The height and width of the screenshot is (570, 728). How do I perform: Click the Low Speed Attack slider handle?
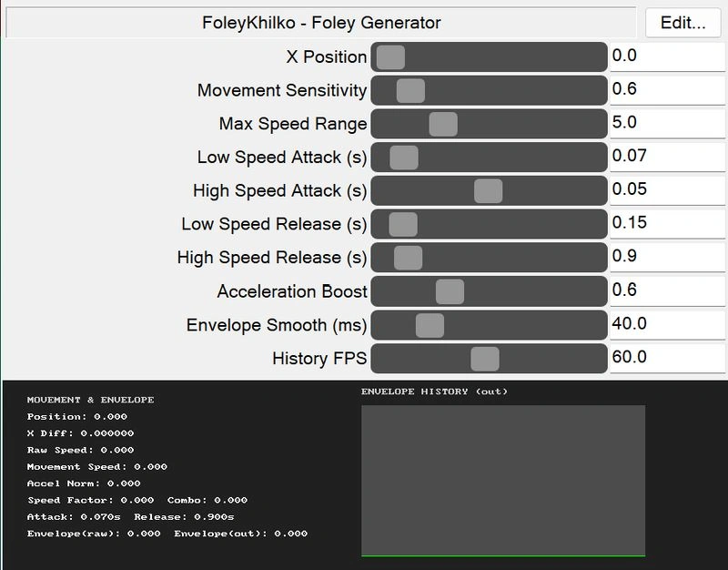pyautogui.click(x=404, y=158)
